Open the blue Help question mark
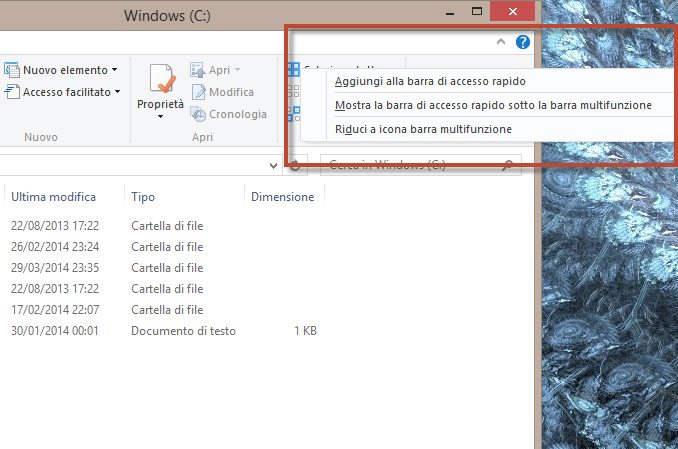Screen dimensions: 678x449 pyautogui.click(x=522, y=42)
